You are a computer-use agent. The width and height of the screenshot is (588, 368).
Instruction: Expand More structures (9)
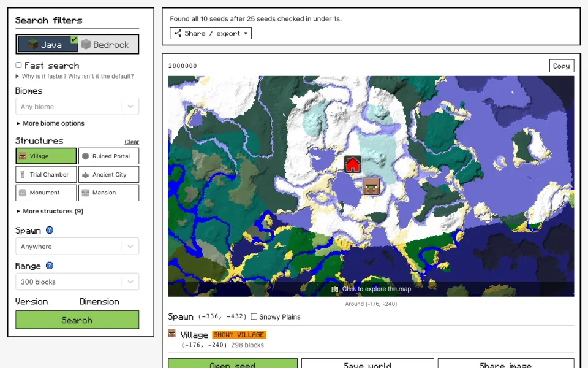(50, 211)
